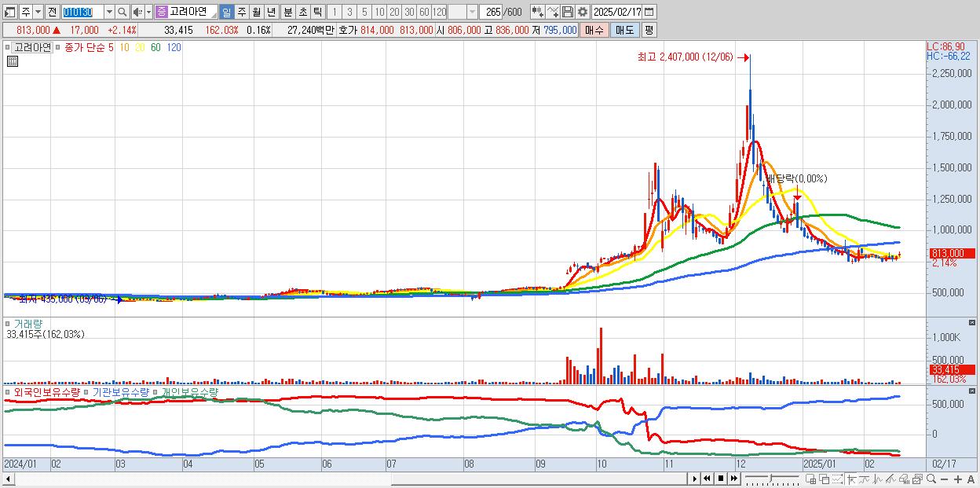Screen dimensions: 980x488
Task: Click the overlapping windows icon
Action: pyautogui.click(x=825, y=479)
